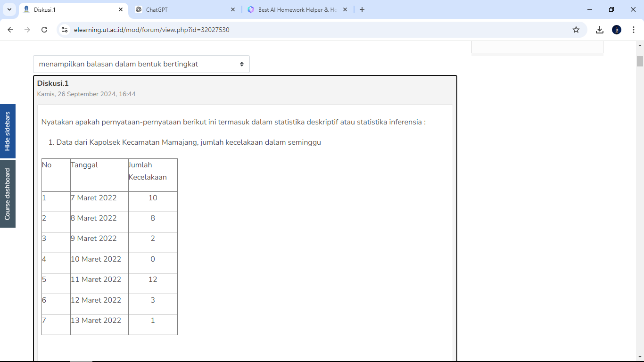Open the browser downloads icon
644x362 pixels.
600,30
